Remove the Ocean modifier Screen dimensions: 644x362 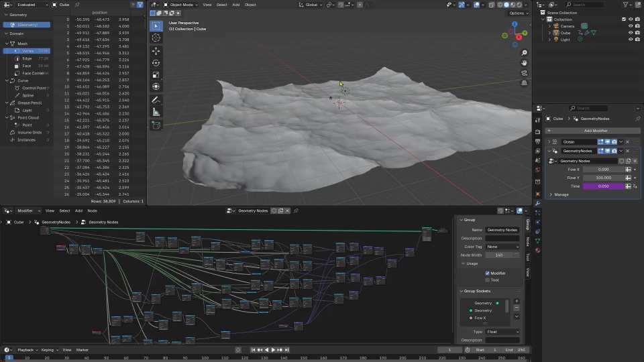[628, 141]
